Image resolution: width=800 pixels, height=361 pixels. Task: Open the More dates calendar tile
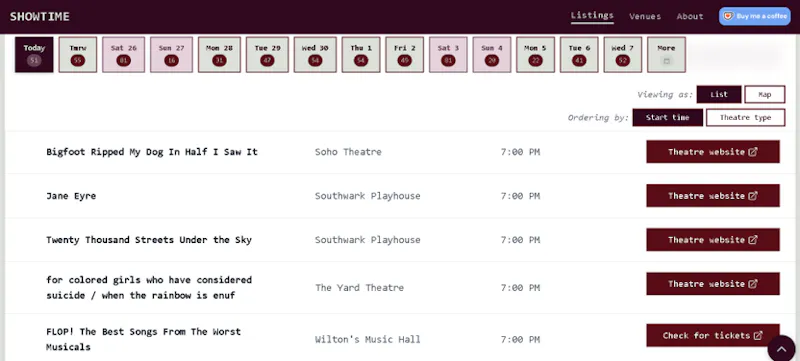point(666,55)
